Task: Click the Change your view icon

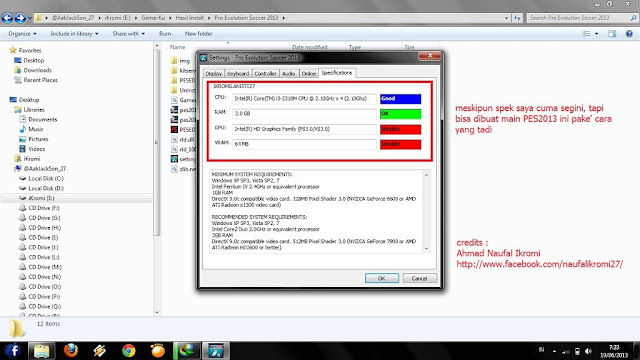Action: click(587, 34)
